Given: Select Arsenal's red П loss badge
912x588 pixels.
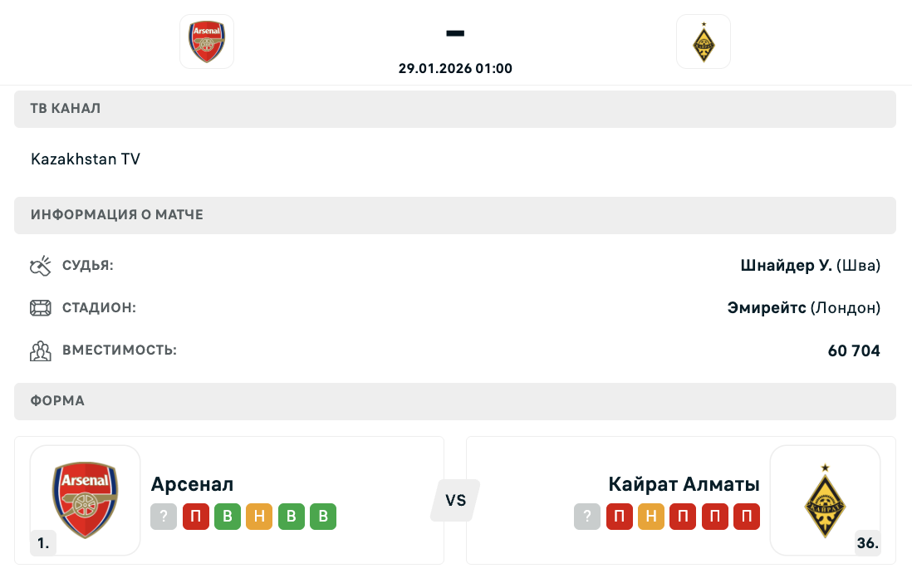Looking at the screenshot, I should [196, 517].
